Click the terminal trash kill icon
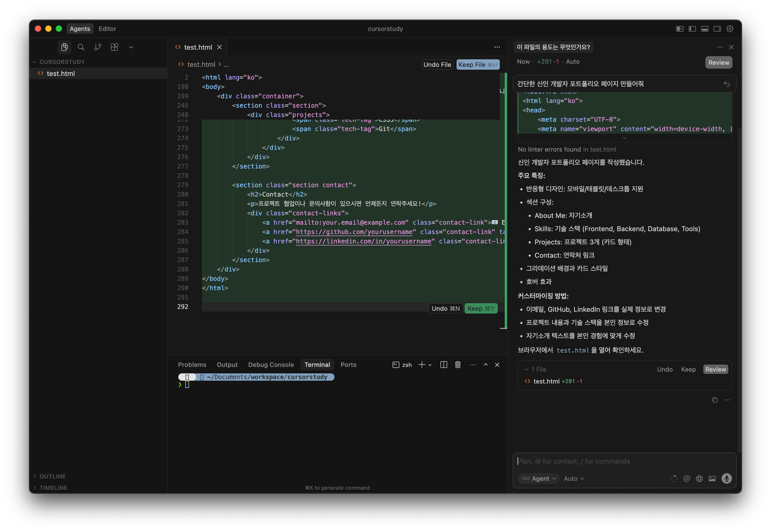Image resolution: width=771 pixels, height=532 pixels. coord(458,365)
